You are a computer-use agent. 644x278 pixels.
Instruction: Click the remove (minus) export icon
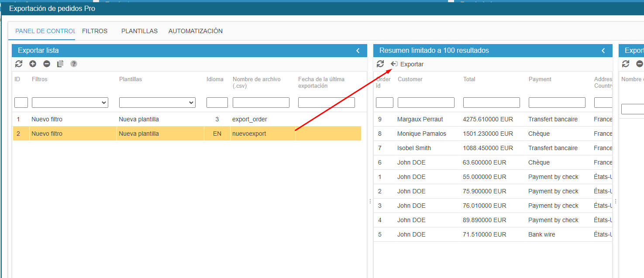[47, 64]
